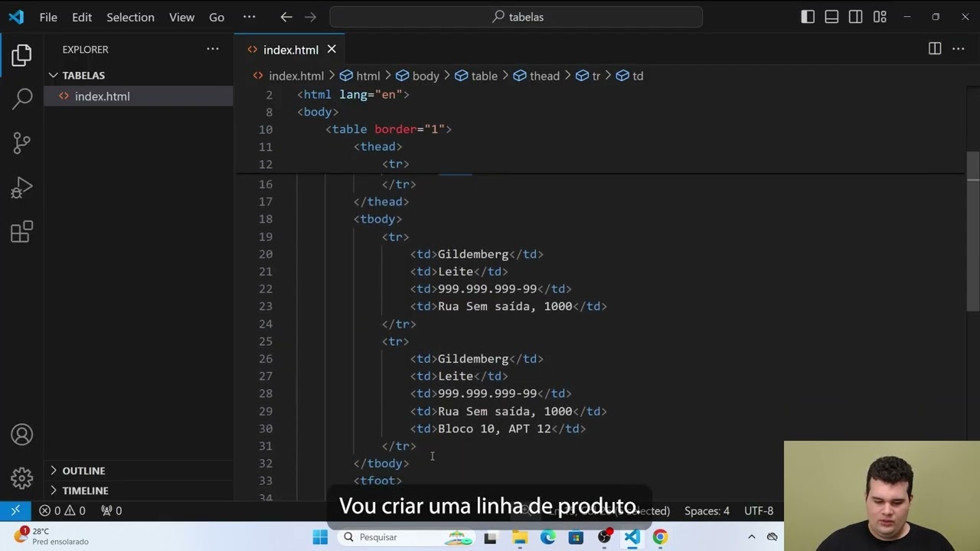Open the Go menu

coord(217,17)
